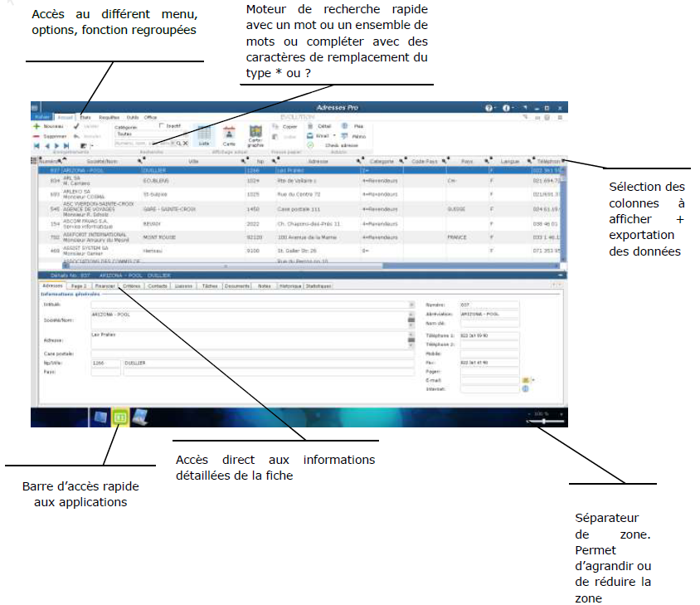
Task: Click the Check adresse icon
Action: coord(310,144)
